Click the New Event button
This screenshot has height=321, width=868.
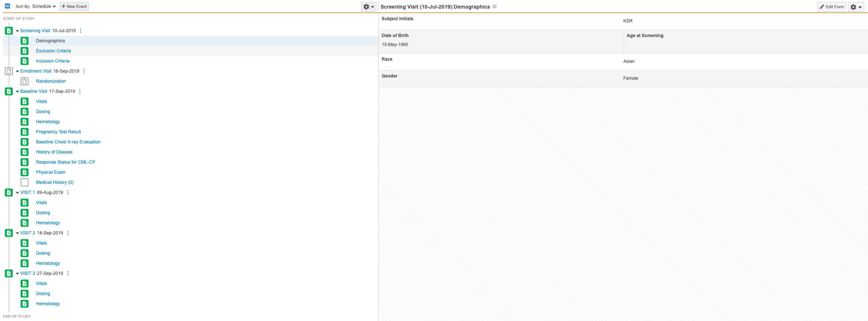pos(74,6)
